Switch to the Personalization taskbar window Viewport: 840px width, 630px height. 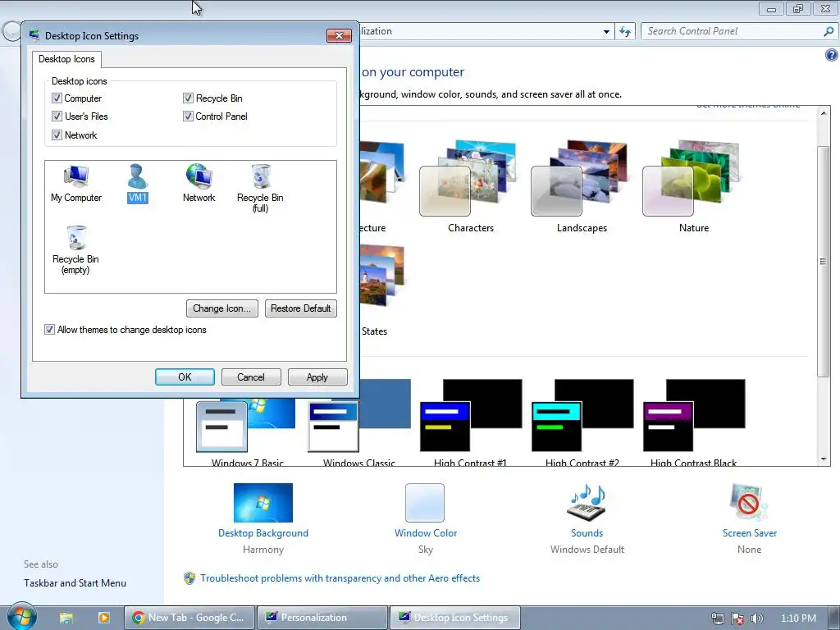[322, 618]
